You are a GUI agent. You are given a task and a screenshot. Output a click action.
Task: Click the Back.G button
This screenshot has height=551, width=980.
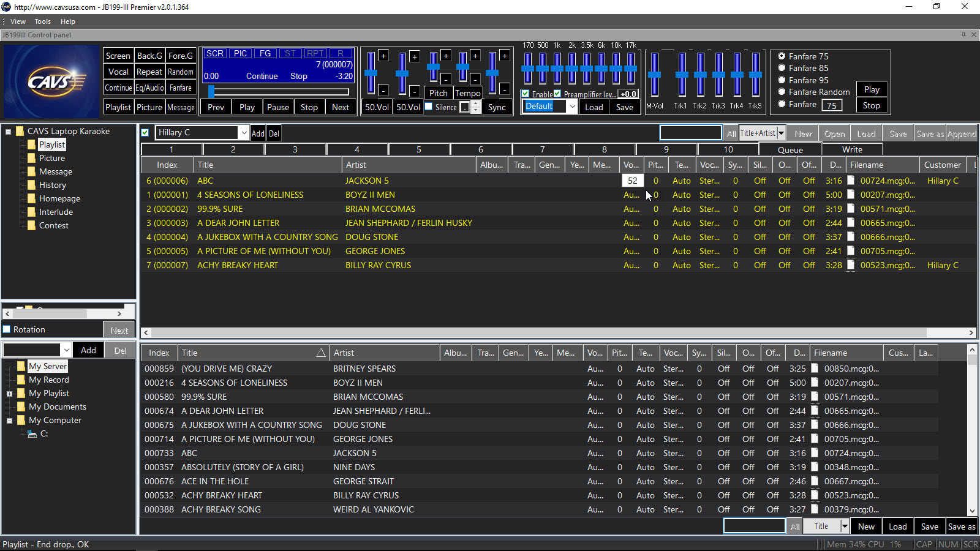pos(149,56)
